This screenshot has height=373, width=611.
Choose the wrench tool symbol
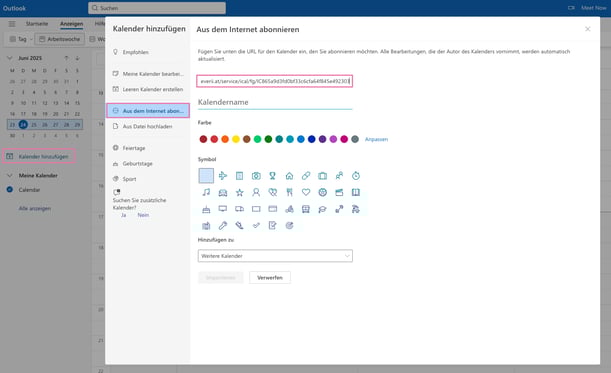[x=223, y=226]
